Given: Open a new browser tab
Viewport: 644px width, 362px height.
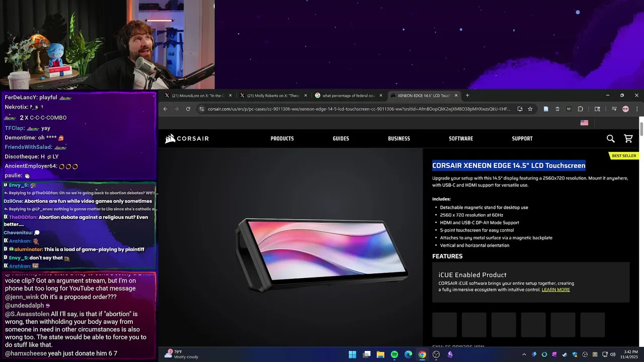Looking at the screenshot, I should [x=467, y=95].
